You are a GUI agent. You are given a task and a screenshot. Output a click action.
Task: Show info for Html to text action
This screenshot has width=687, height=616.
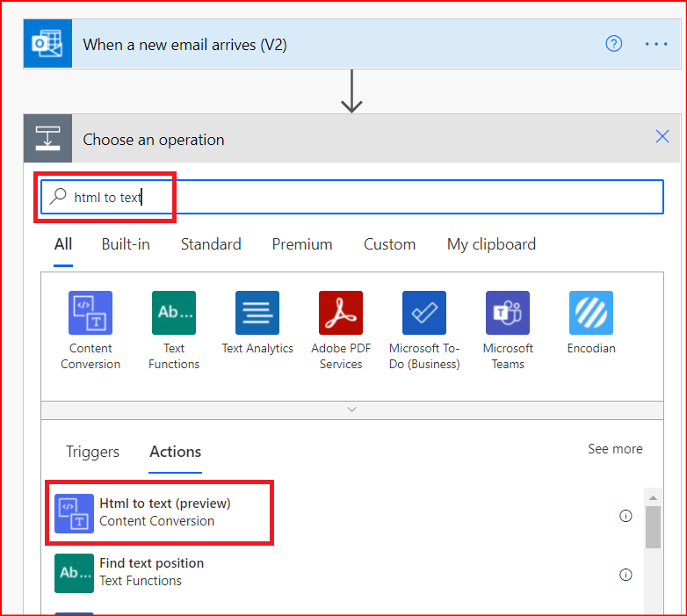[626, 516]
